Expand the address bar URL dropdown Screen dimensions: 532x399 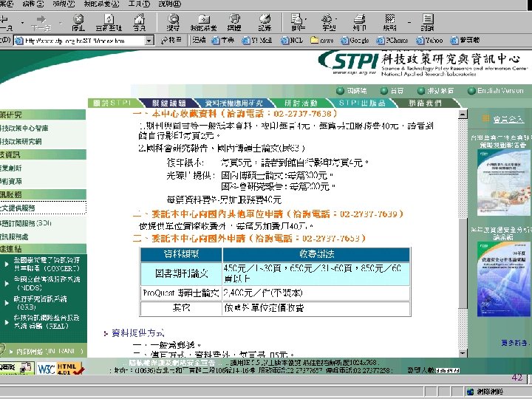pyautogui.click(x=149, y=41)
